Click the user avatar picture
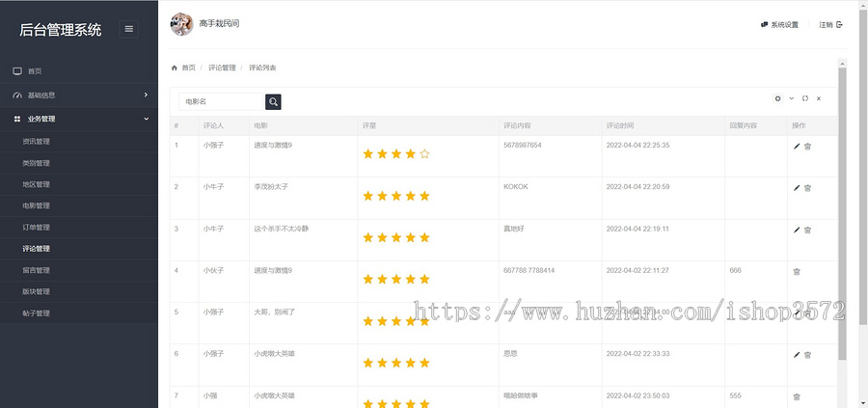The height and width of the screenshot is (408, 868). tap(181, 24)
